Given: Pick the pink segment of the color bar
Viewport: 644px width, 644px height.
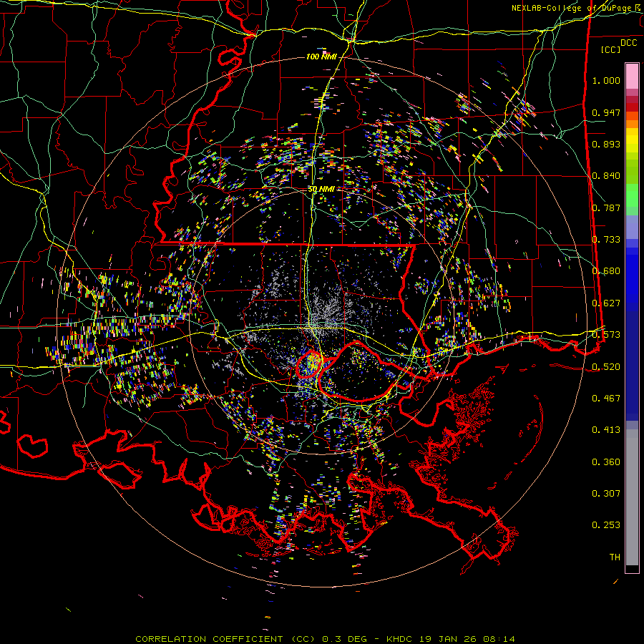Looking at the screenshot, I should 632,76.
